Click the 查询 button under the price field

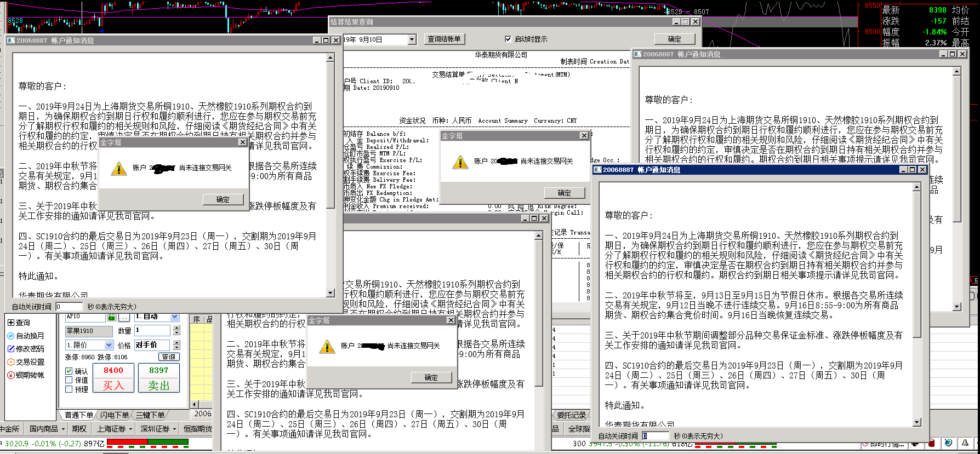pyautogui.click(x=169, y=357)
